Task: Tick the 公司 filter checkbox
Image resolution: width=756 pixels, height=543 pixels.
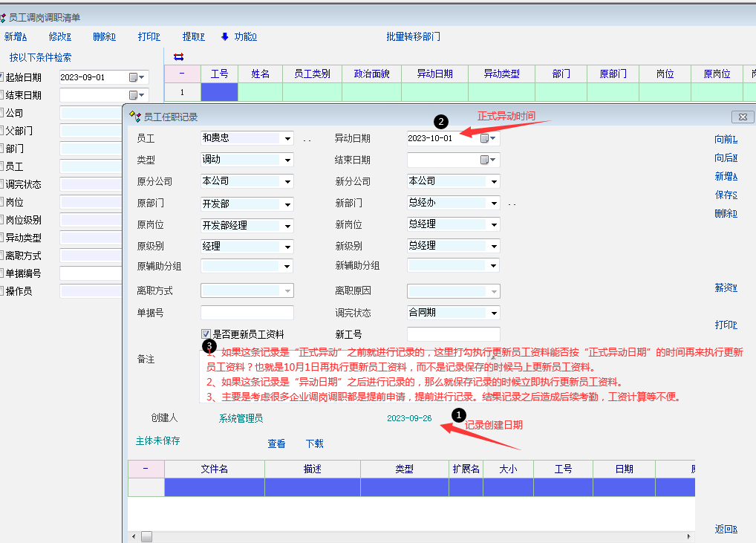Action: [x=1, y=113]
